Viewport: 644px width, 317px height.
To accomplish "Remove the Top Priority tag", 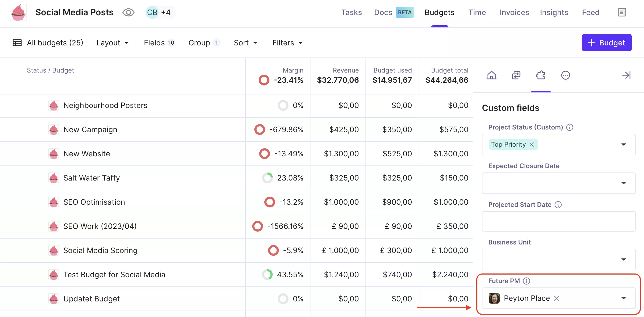I will 532,145.
